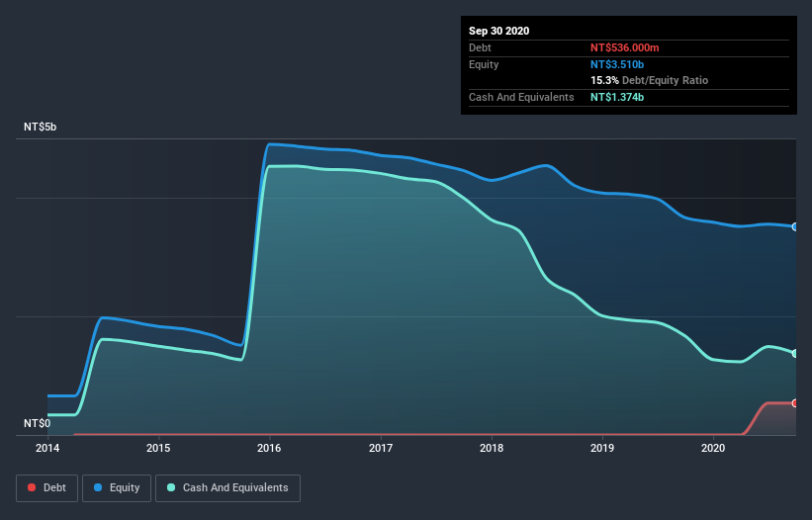Click the 2015 x-axis label
This screenshot has height=520, width=812.
pyautogui.click(x=158, y=448)
